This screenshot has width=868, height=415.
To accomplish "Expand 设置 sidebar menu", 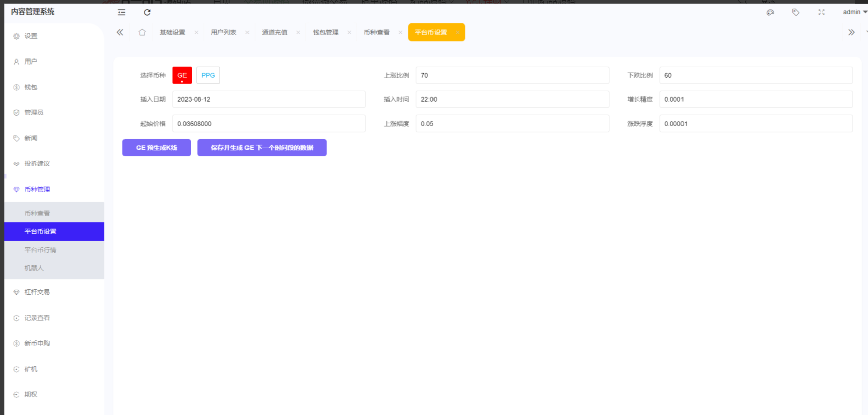I will coord(54,36).
